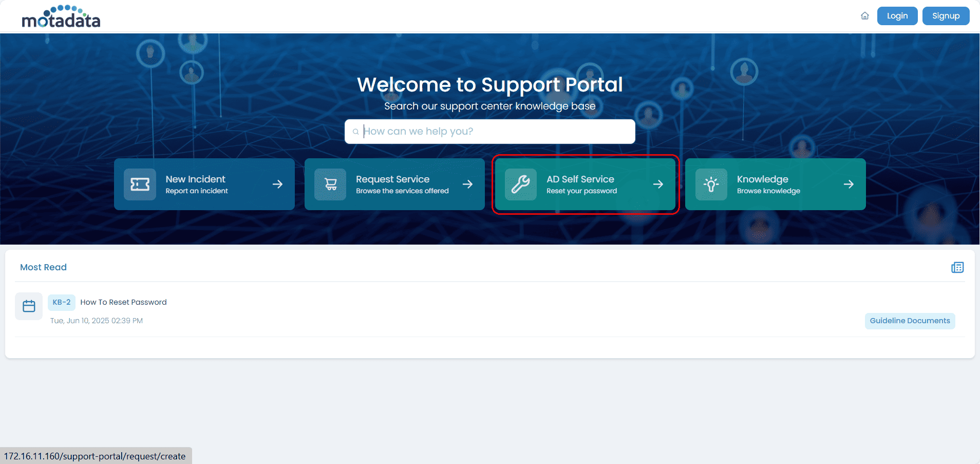The height and width of the screenshot is (464, 980).
Task: Click the motadata logo
Action: [x=62, y=16]
